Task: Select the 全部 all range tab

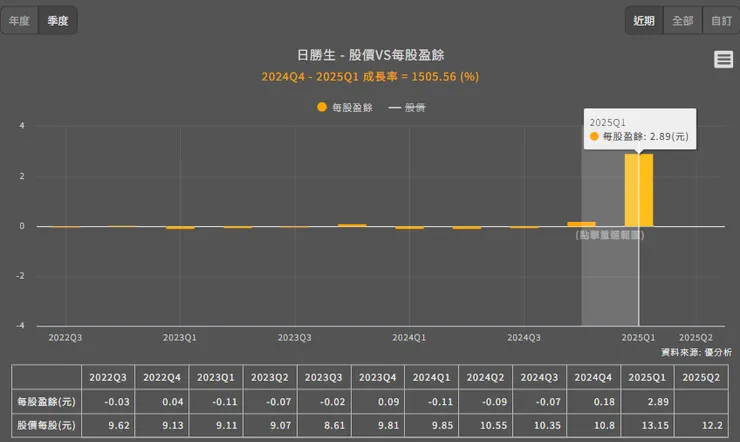Action: (x=682, y=21)
